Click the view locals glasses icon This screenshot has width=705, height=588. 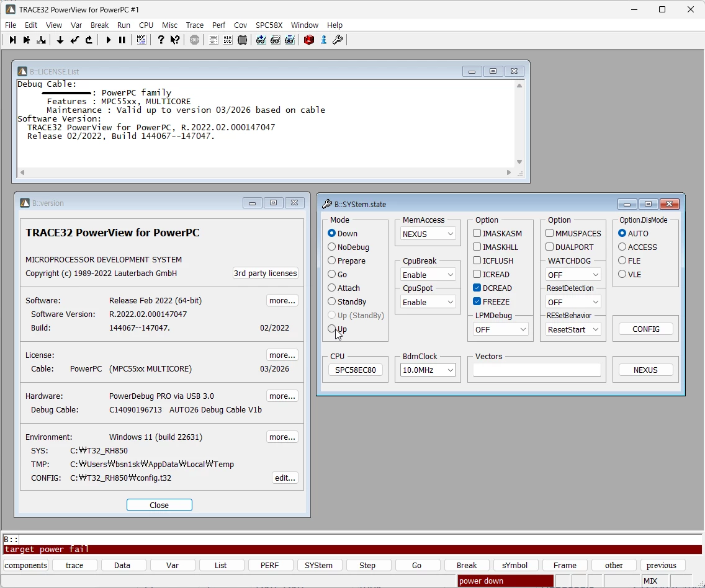275,40
